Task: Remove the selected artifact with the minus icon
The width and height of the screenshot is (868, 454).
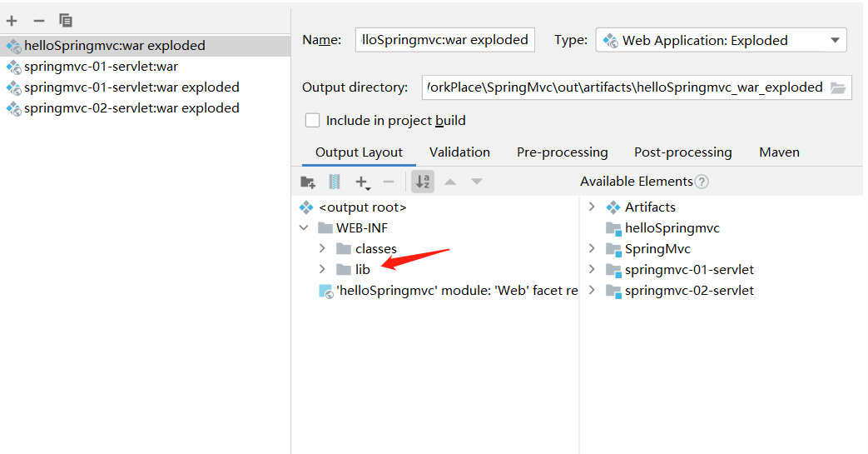Action: (38, 20)
